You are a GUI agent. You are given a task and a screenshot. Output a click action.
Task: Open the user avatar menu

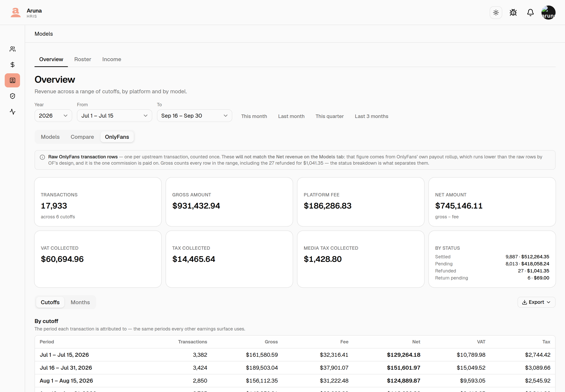pos(548,13)
